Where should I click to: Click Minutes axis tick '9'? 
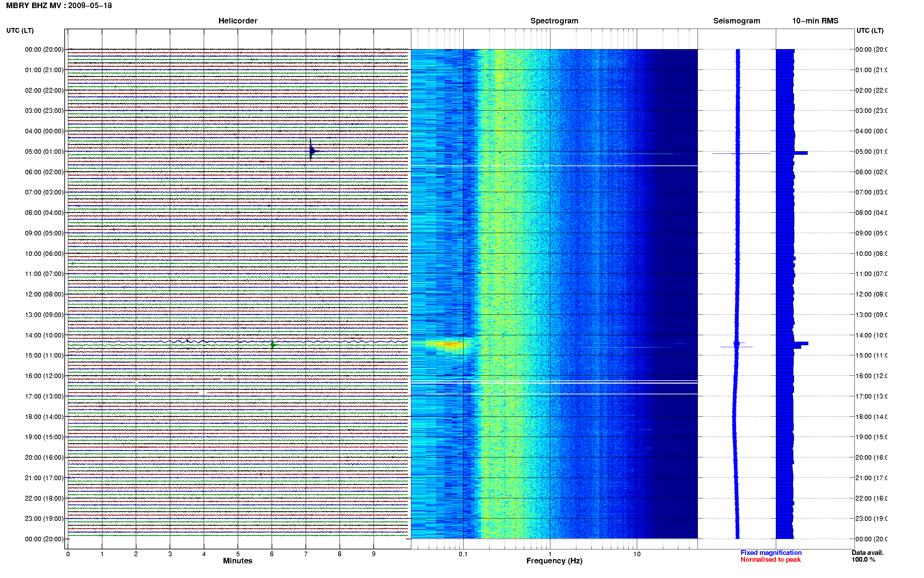pos(374,554)
